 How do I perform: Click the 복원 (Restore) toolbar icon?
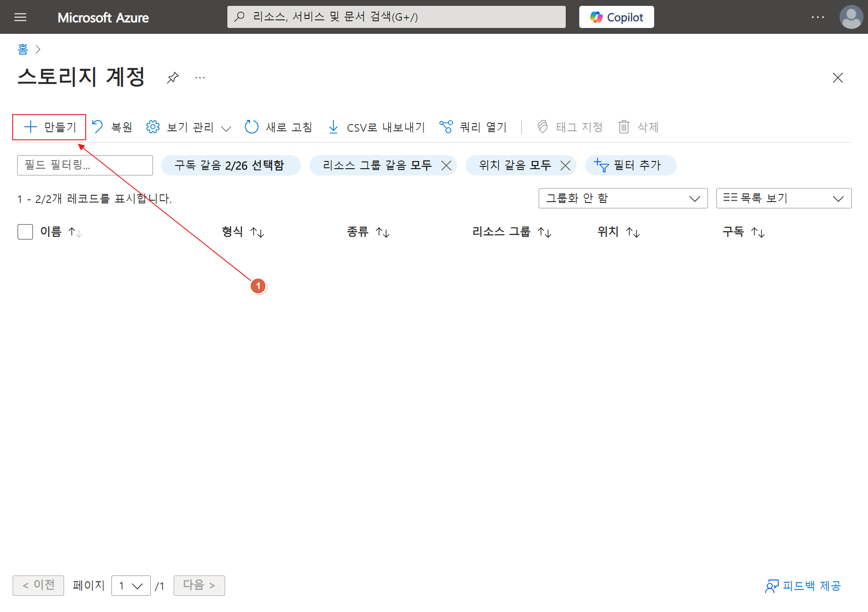click(98, 127)
